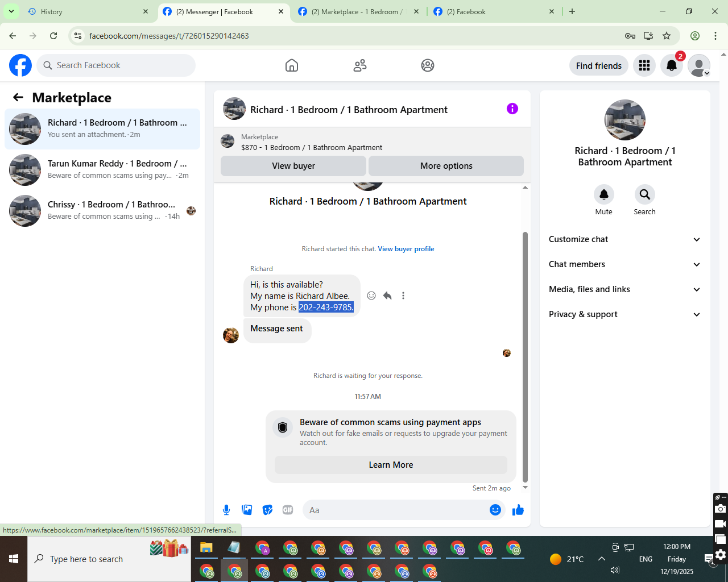Focus the Aa message input field

click(x=397, y=510)
